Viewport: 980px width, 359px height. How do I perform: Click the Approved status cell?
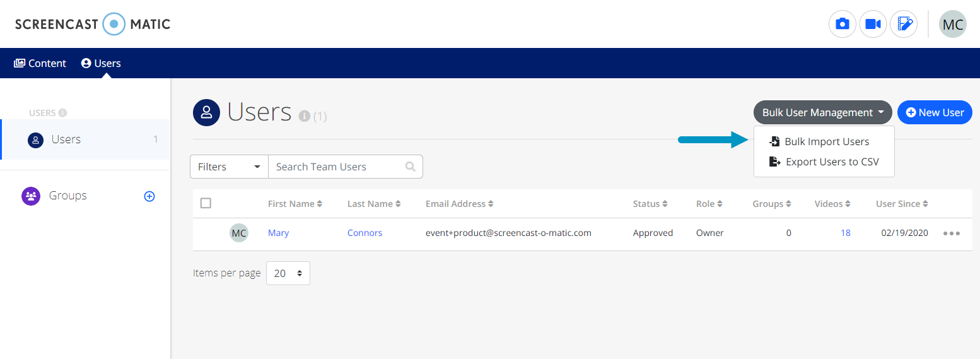coord(653,233)
